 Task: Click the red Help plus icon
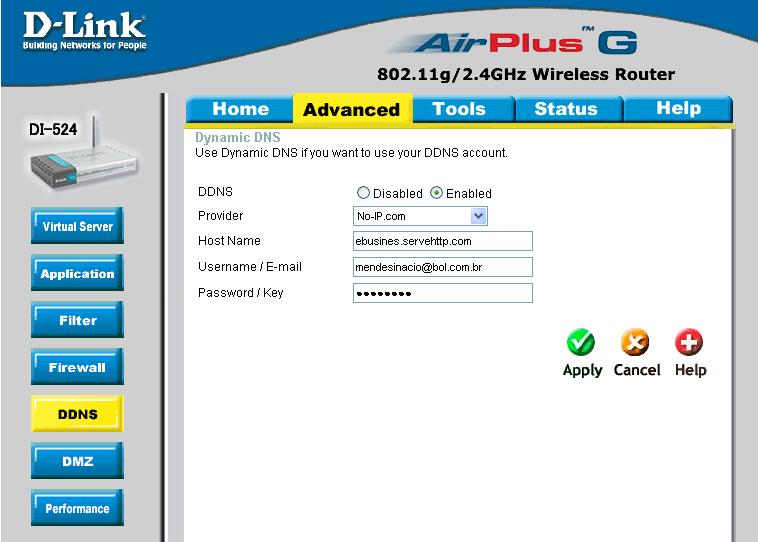pyautogui.click(x=689, y=342)
